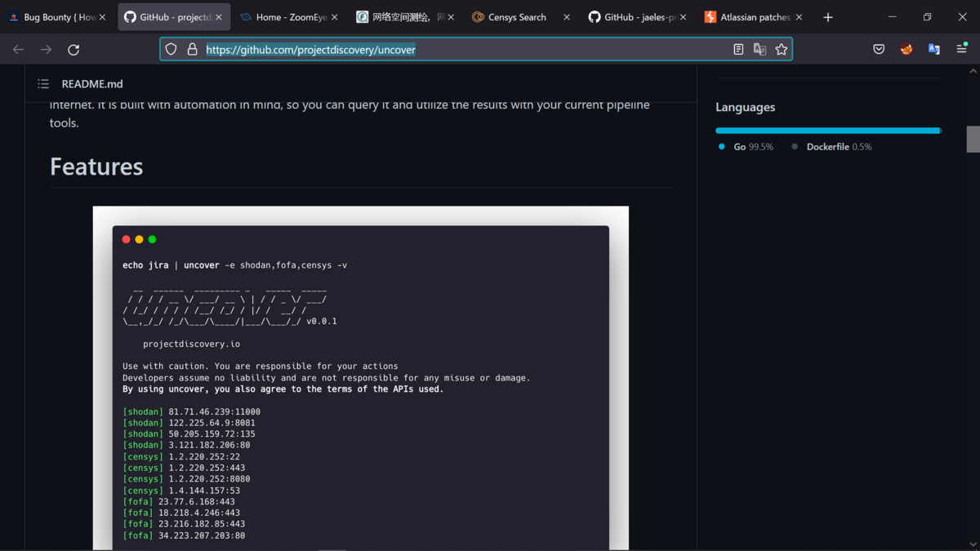Open a new browser tab
980x551 pixels.
point(828,17)
